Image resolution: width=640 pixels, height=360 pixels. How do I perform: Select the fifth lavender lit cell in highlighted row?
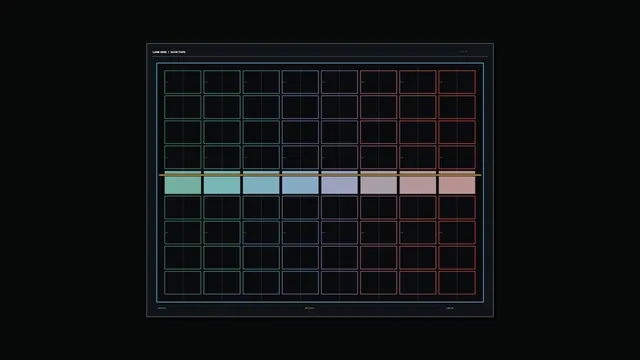coord(340,182)
